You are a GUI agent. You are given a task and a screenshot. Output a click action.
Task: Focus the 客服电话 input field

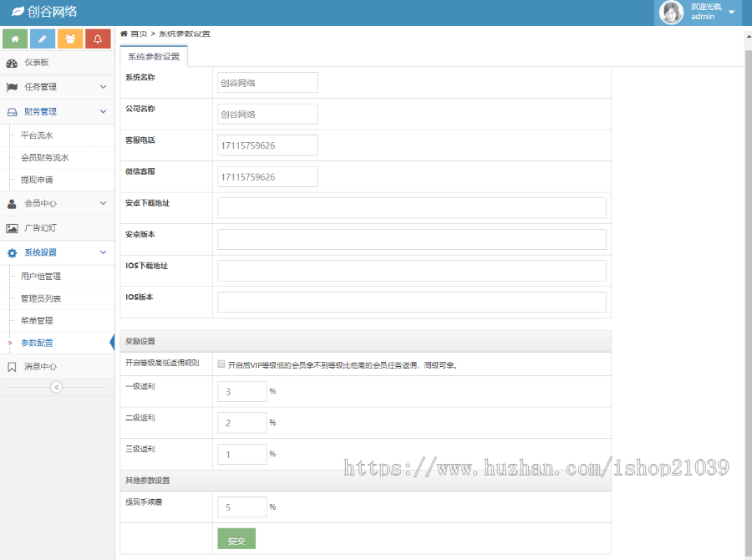point(267,145)
